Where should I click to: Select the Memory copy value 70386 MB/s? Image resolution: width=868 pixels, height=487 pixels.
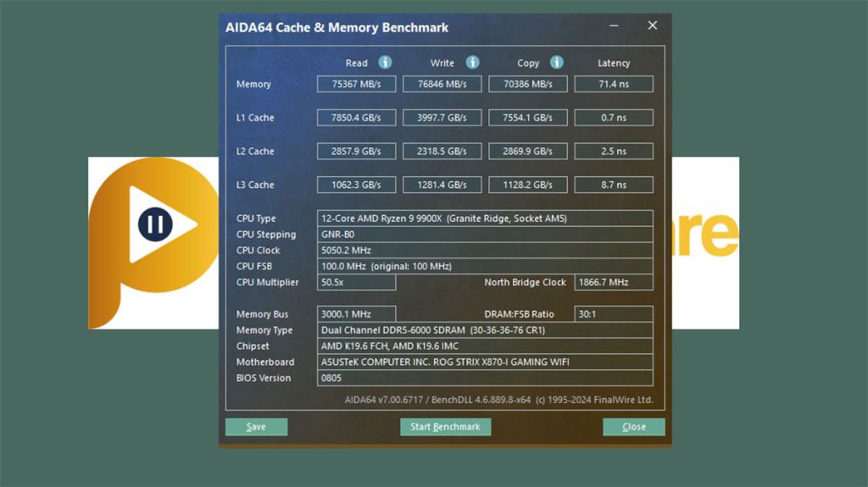[x=528, y=84]
